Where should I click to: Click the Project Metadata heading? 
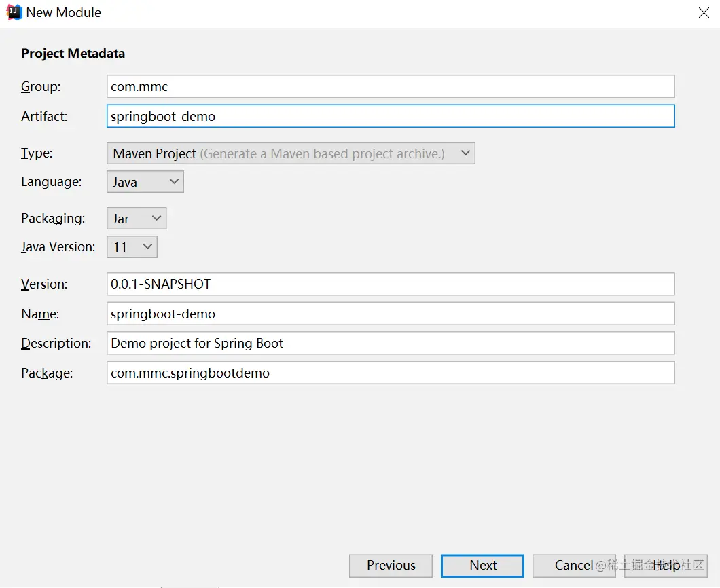point(73,53)
